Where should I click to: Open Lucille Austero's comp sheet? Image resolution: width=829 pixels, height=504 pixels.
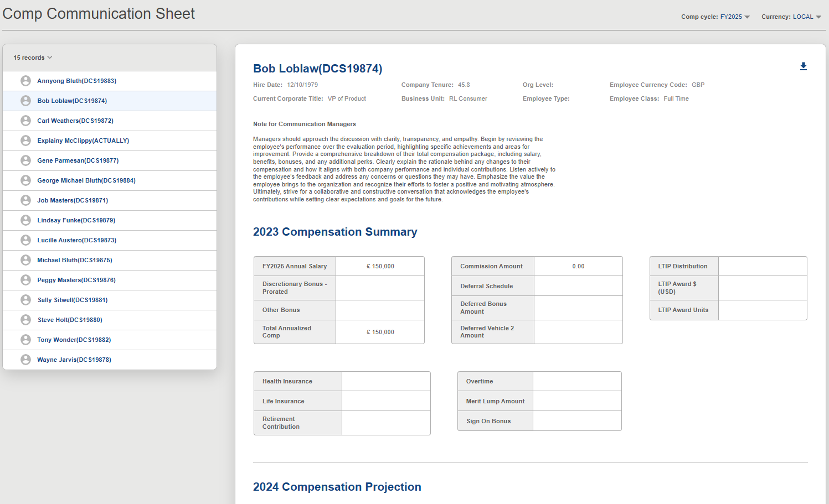(x=76, y=240)
